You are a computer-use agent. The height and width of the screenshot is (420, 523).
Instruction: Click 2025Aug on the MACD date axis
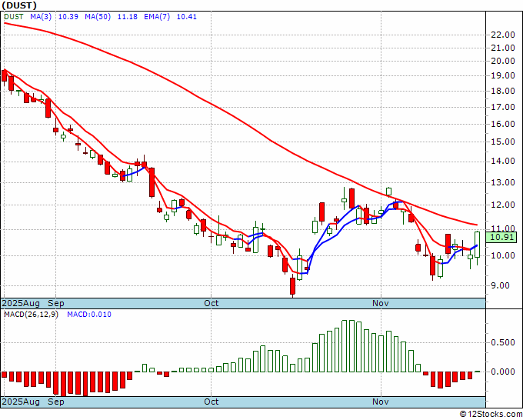pos(21,402)
